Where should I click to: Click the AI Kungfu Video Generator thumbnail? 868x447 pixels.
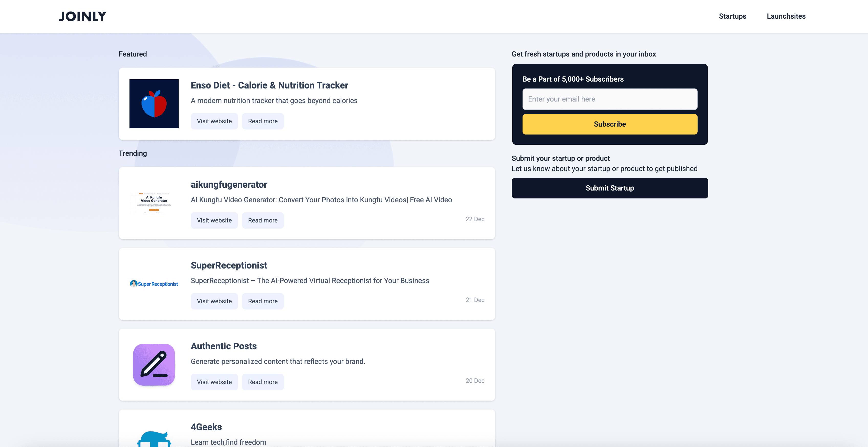tap(154, 203)
